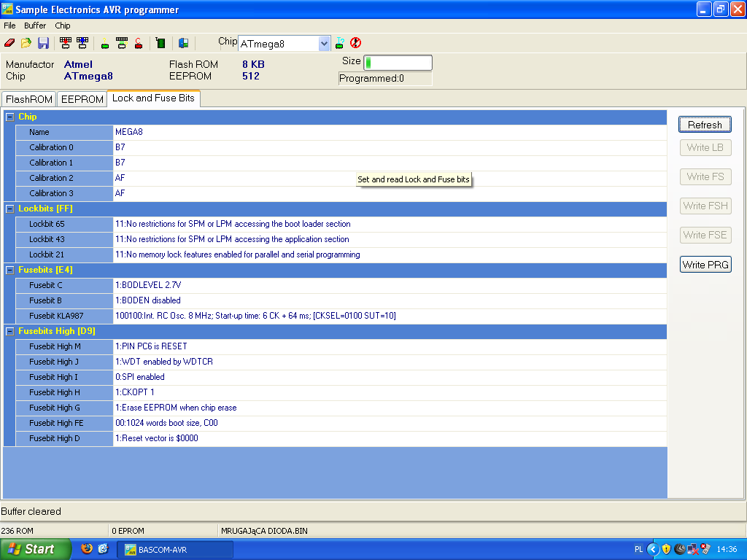747x560 pixels.
Task: Collapse the Fusebits High [D9] section
Action: coord(9,332)
